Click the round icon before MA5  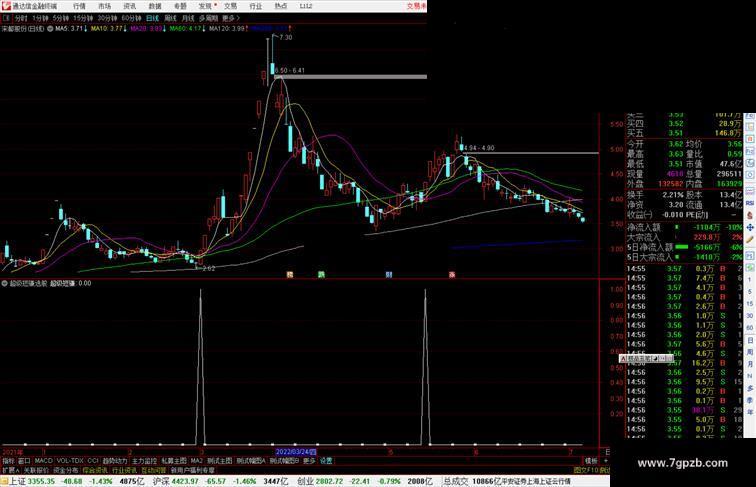(50, 29)
